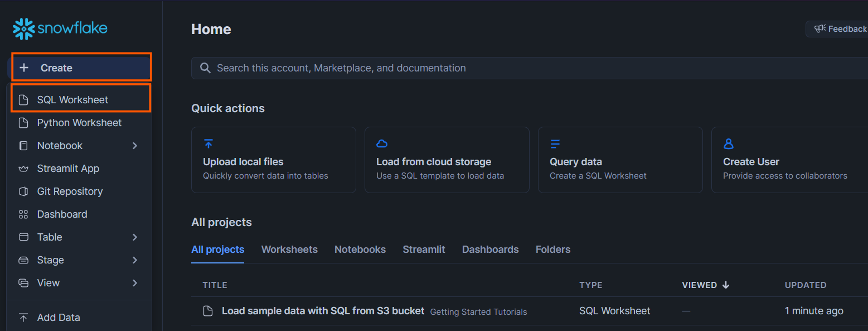Choose Dashboard in Create menu
This screenshot has height=331, width=868.
coord(79,214)
